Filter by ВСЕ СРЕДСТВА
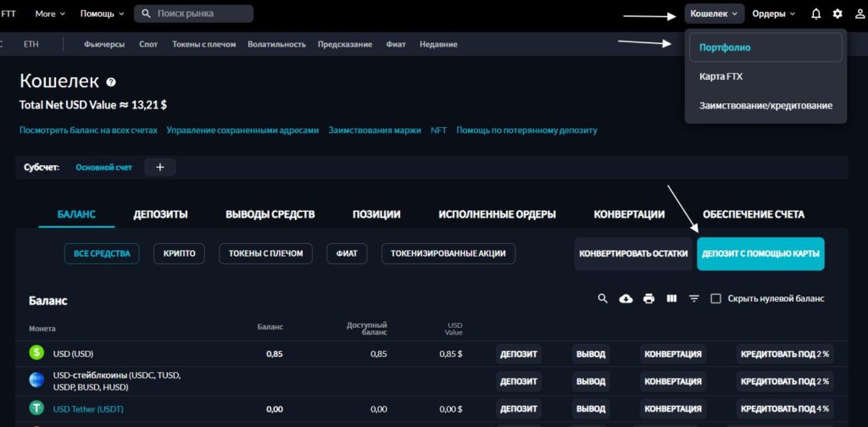 point(102,254)
